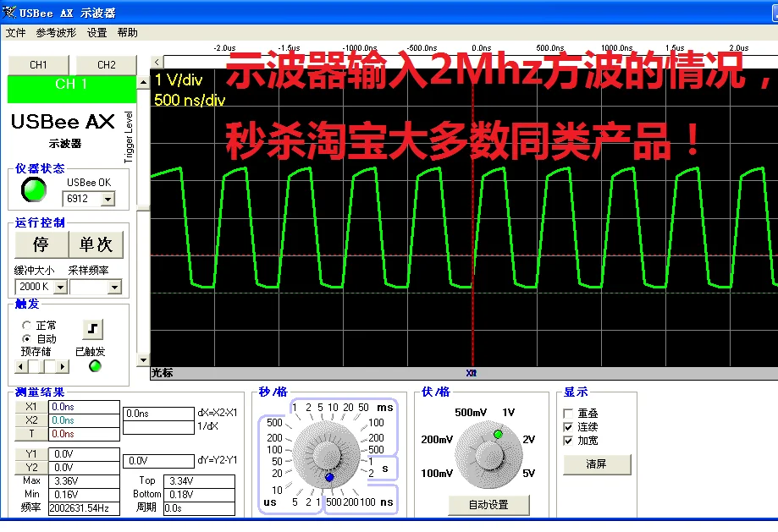Click pre-store slider right arrow
Screen dimensions: 778x532
click(x=63, y=367)
